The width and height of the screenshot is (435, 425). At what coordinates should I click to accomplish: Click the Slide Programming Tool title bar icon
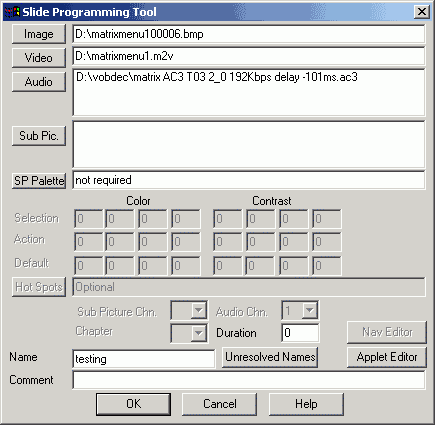click(13, 12)
